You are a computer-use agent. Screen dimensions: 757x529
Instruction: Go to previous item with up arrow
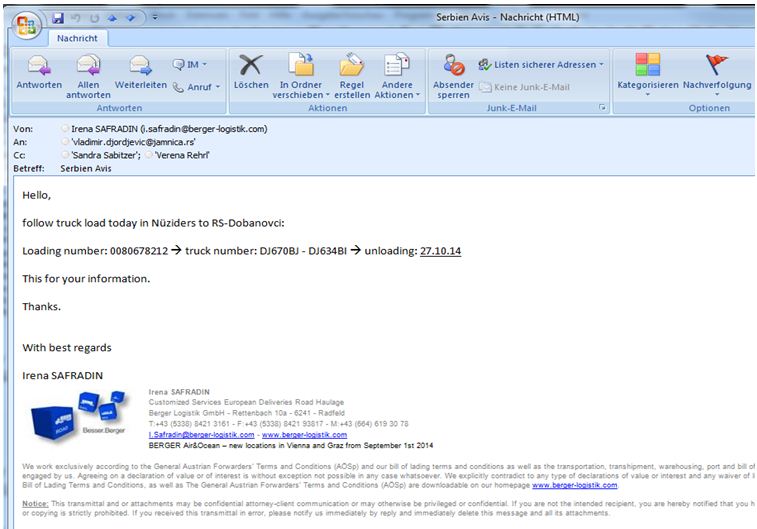pyautogui.click(x=112, y=18)
